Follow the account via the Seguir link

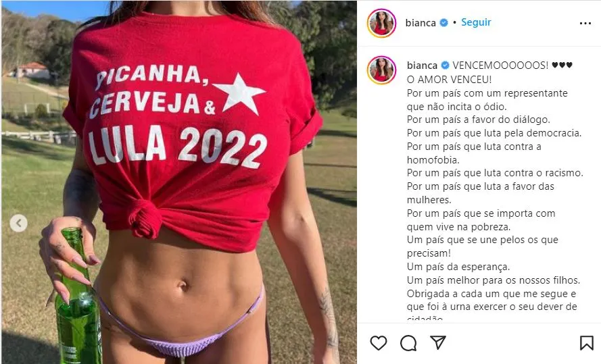[476, 22]
